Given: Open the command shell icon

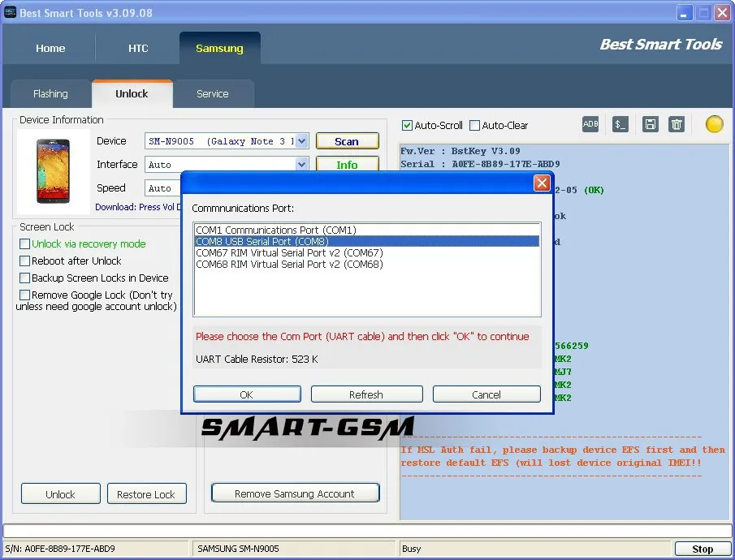Looking at the screenshot, I should click(x=620, y=124).
